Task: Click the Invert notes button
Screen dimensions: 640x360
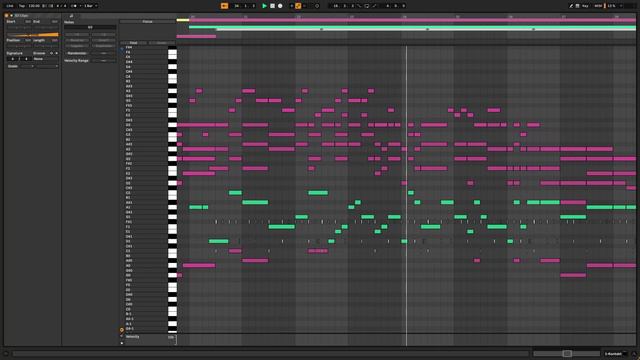Action: click(103, 40)
